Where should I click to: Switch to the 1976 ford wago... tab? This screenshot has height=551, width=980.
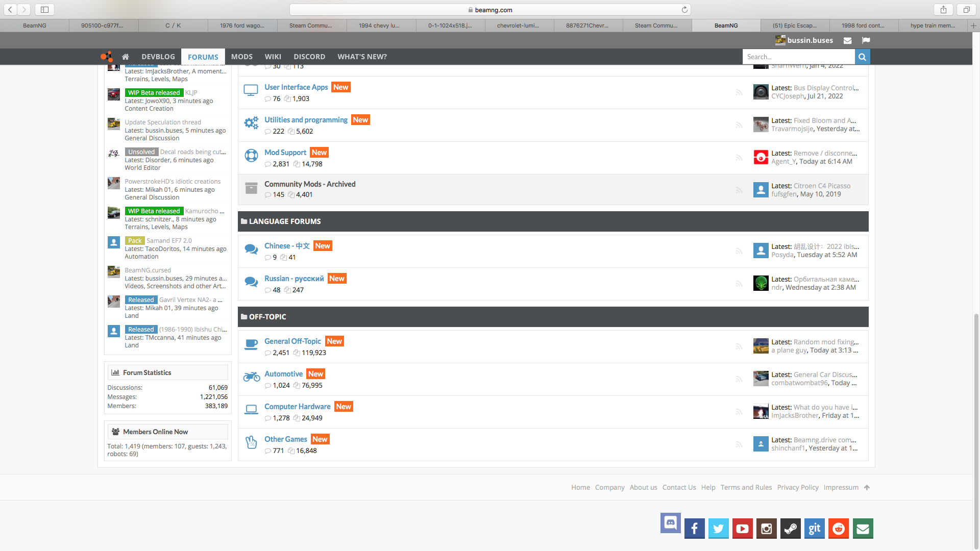[242, 26]
